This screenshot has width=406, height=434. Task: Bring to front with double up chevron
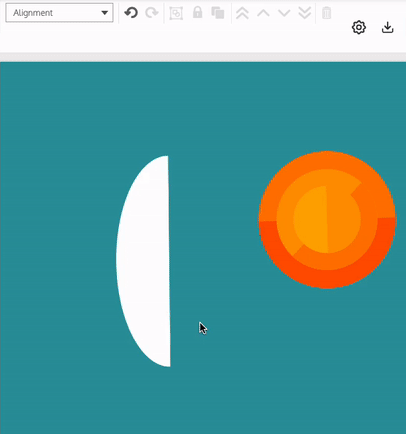242,13
